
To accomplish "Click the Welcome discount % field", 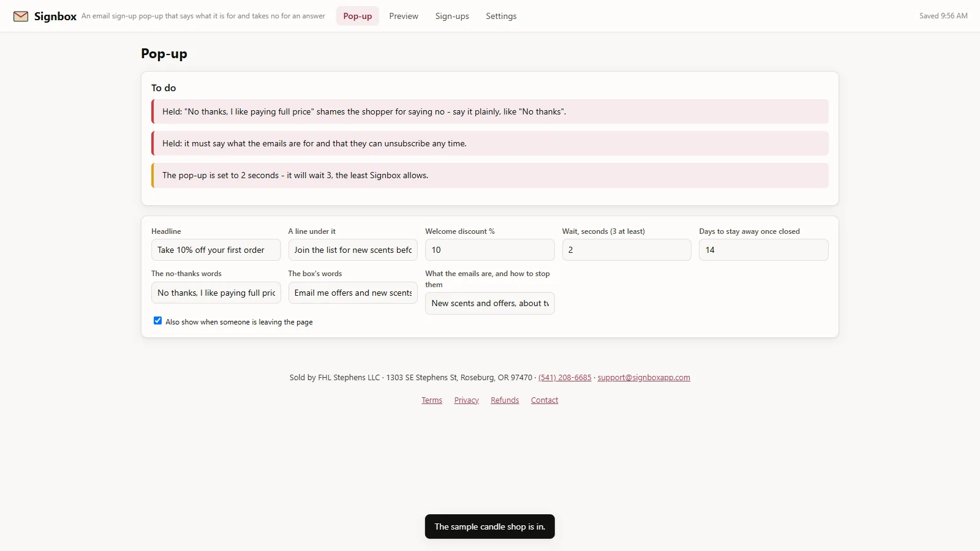I will pos(490,250).
